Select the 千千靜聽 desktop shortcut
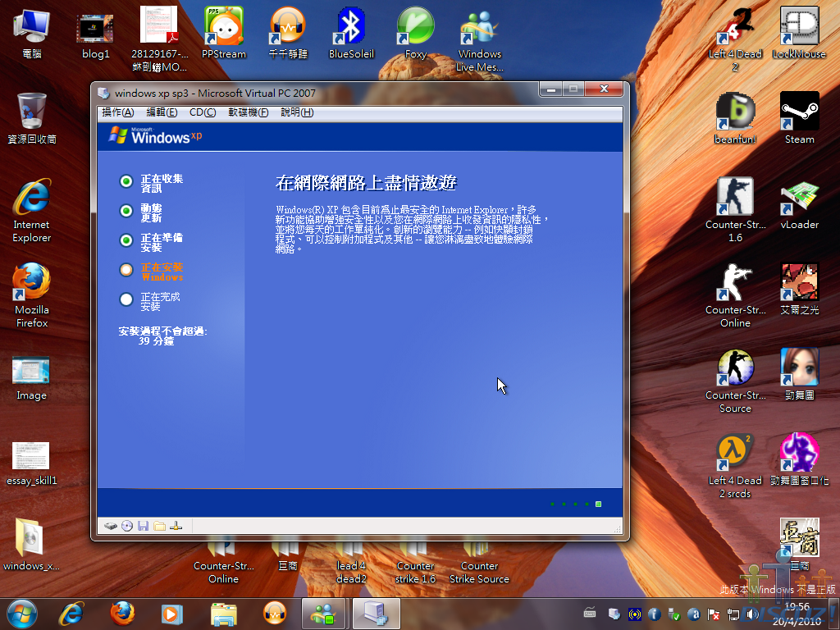This screenshot has width=840, height=630. coord(288,32)
